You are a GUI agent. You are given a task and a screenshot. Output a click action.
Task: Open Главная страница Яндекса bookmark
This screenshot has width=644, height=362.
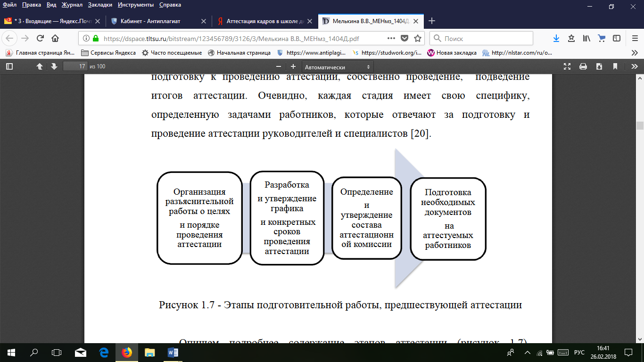[41, 53]
